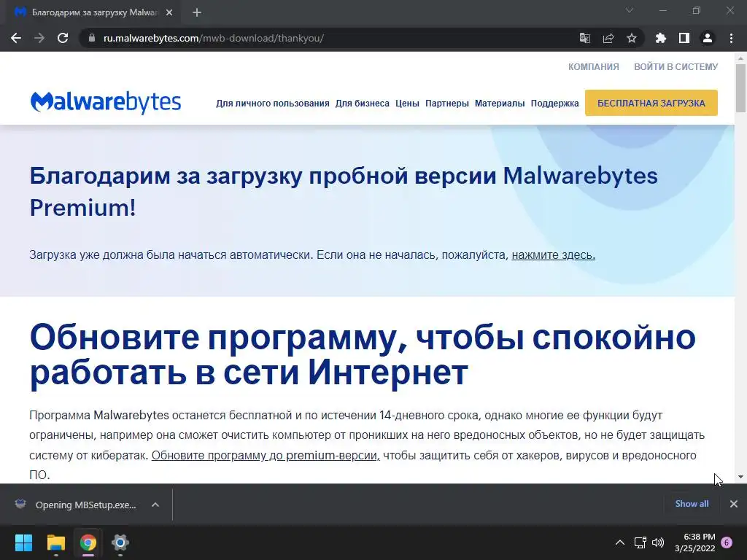Click the volume speaker tray icon

(x=658, y=542)
